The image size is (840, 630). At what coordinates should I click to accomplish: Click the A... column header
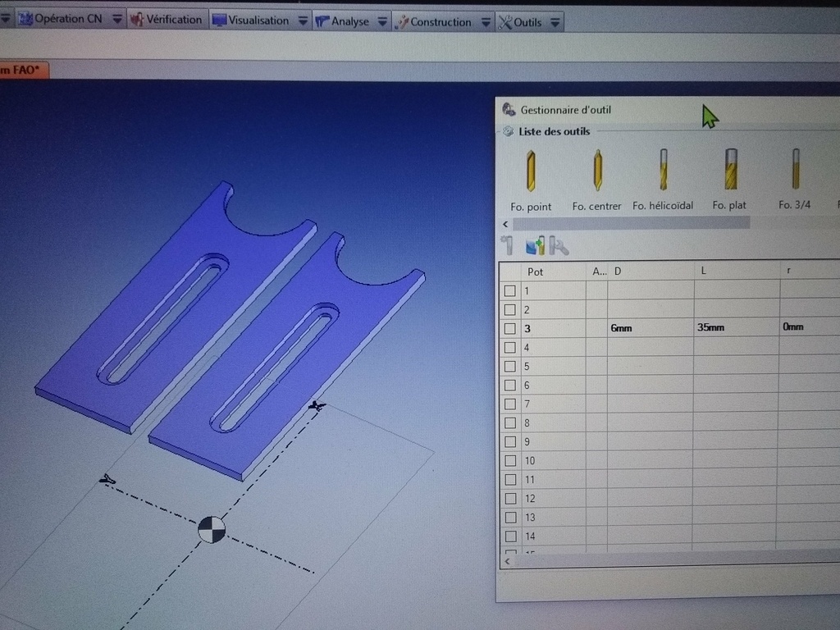coord(597,272)
